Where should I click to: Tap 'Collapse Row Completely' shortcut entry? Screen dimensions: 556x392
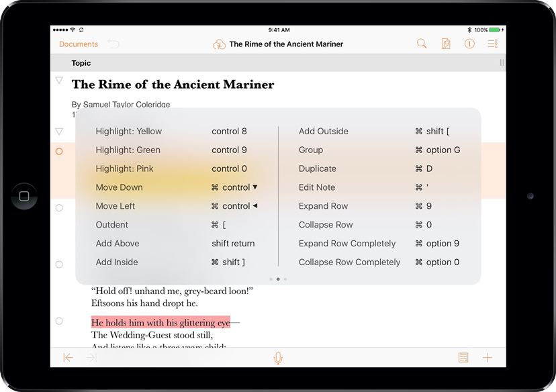(349, 262)
